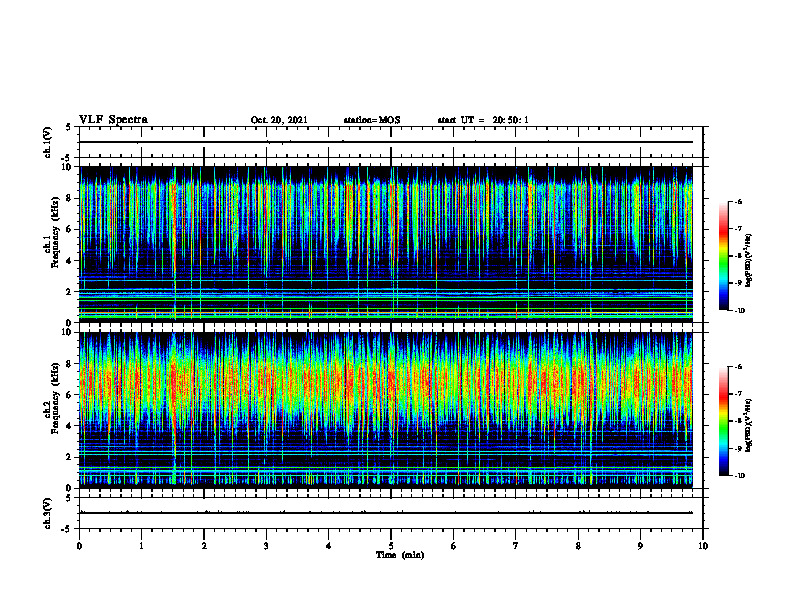792x612 pixels.
Task: Click the '2' kHz tick on ch.1 frequency axis
Action: pyautogui.click(x=69, y=292)
